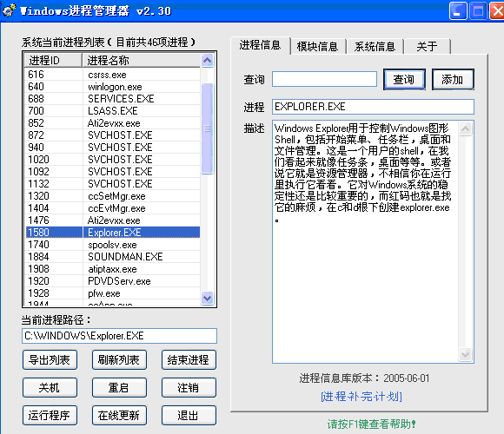504x434 pixels.
Task: Click the 查询 search button
Action: [404, 79]
